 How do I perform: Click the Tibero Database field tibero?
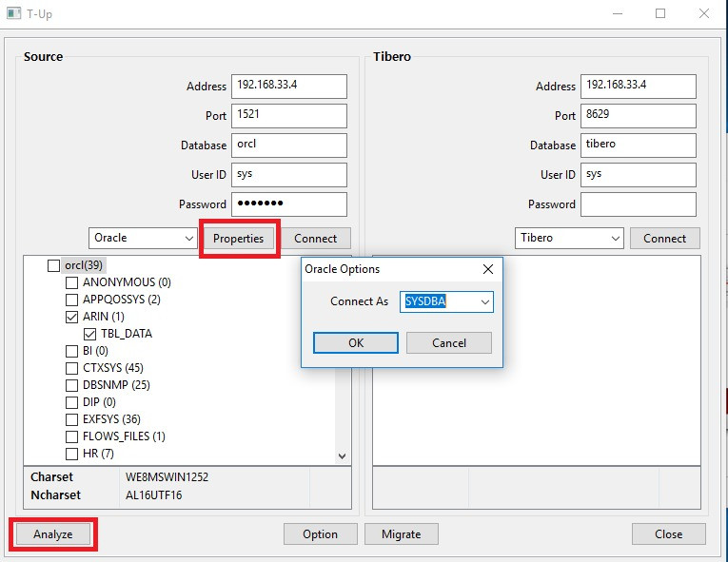point(639,145)
